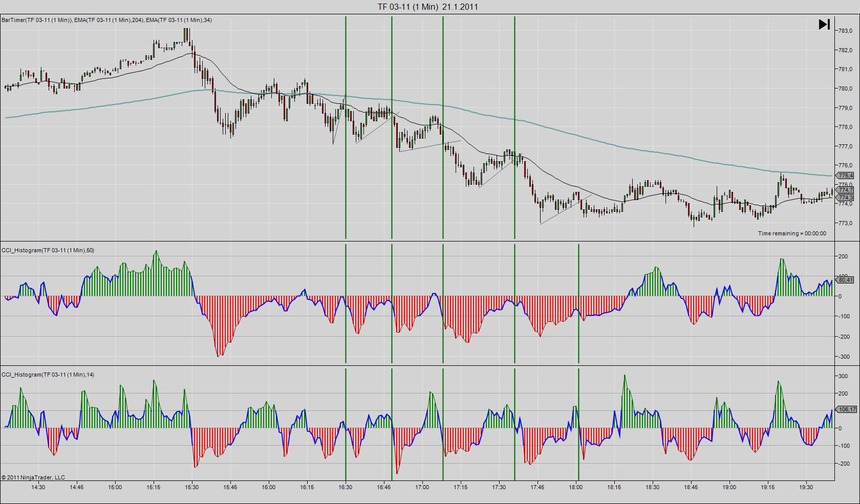
Task: Click the 783,0 price axis label
Action: 845,31
